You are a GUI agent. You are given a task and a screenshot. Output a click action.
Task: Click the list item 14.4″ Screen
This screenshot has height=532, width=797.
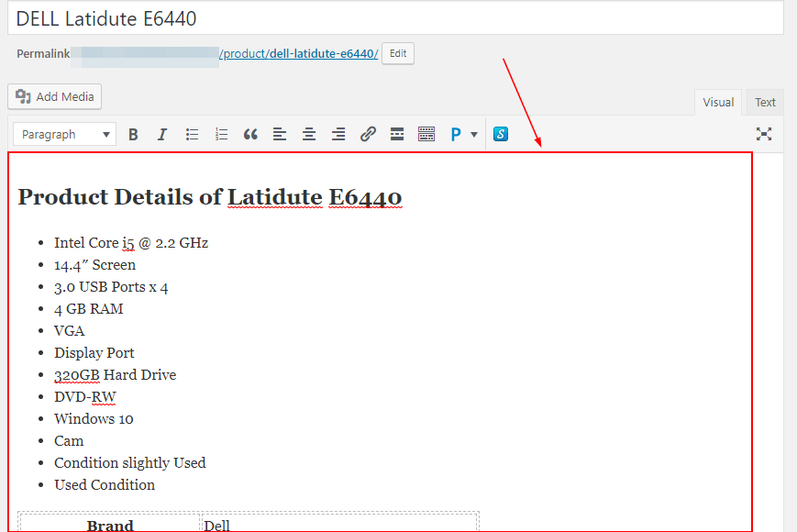coord(95,265)
